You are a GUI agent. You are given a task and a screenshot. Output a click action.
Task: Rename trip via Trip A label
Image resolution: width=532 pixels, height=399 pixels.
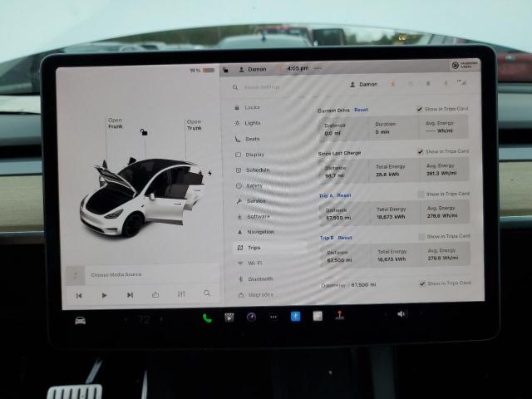coord(326,196)
